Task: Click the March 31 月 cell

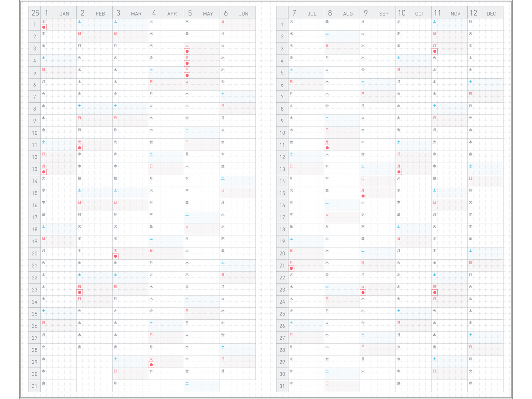Action: tap(130, 386)
